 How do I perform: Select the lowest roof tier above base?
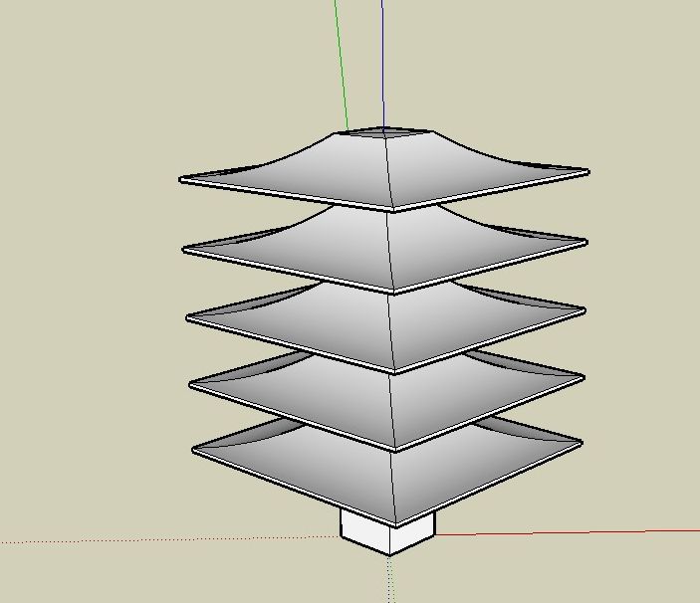pos(387,475)
